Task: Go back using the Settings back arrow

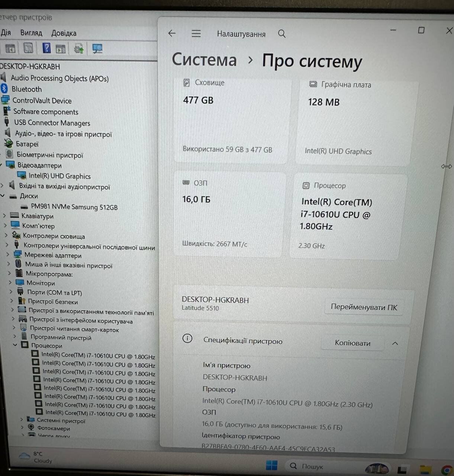Action: pos(172,33)
